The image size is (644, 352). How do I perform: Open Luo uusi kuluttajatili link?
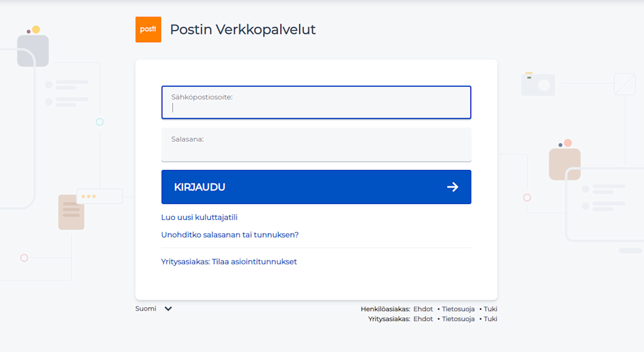199,217
